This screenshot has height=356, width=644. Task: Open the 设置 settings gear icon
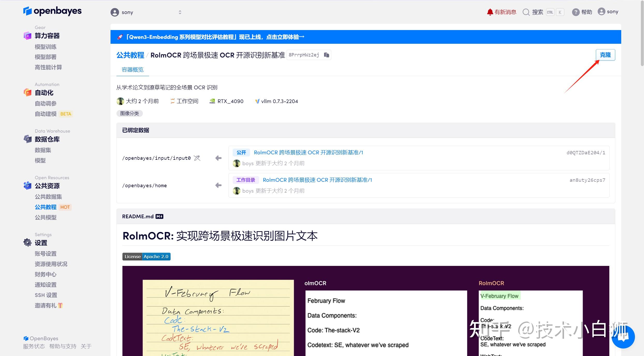click(x=27, y=243)
